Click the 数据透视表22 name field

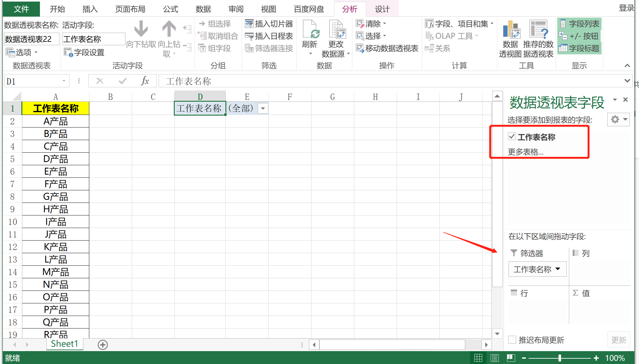(x=31, y=39)
